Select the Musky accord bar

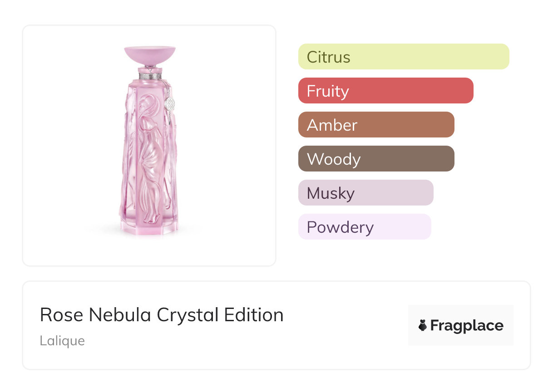click(365, 193)
